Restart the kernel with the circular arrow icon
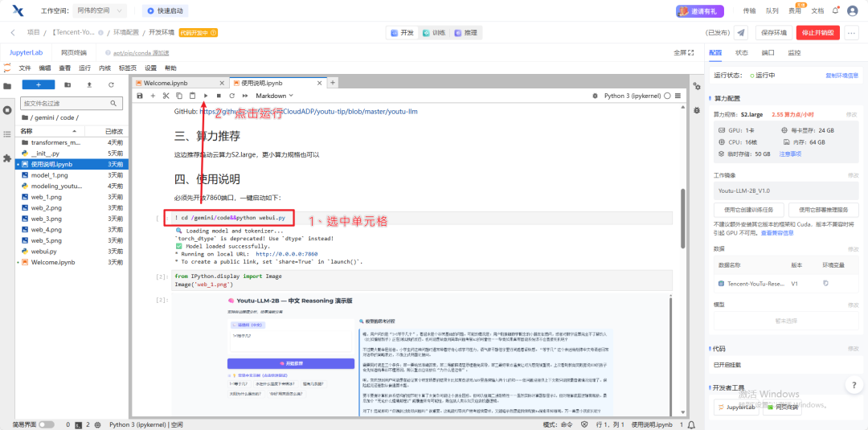The width and height of the screenshot is (868, 430). point(232,96)
